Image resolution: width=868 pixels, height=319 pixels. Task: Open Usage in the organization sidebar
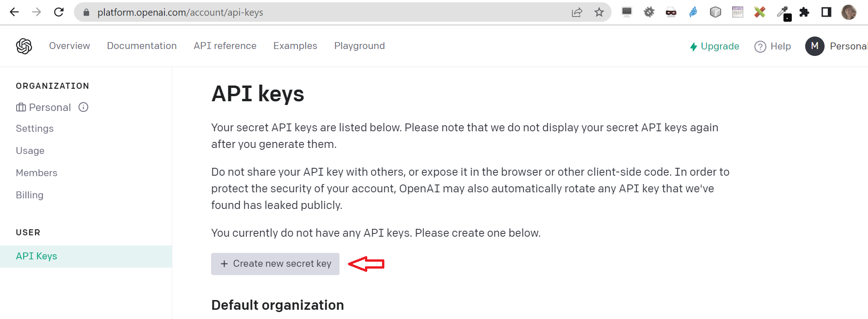point(30,151)
